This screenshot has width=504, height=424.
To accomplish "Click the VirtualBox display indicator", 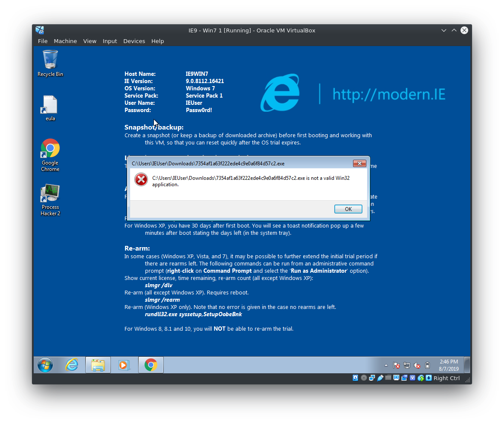I will point(396,378).
